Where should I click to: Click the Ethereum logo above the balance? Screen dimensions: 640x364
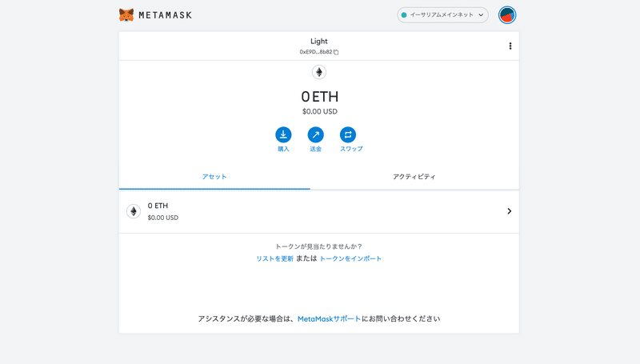point(318,72)
